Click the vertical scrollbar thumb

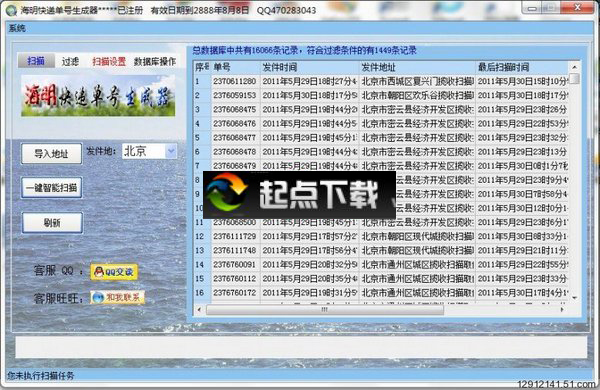coord(574,79)
